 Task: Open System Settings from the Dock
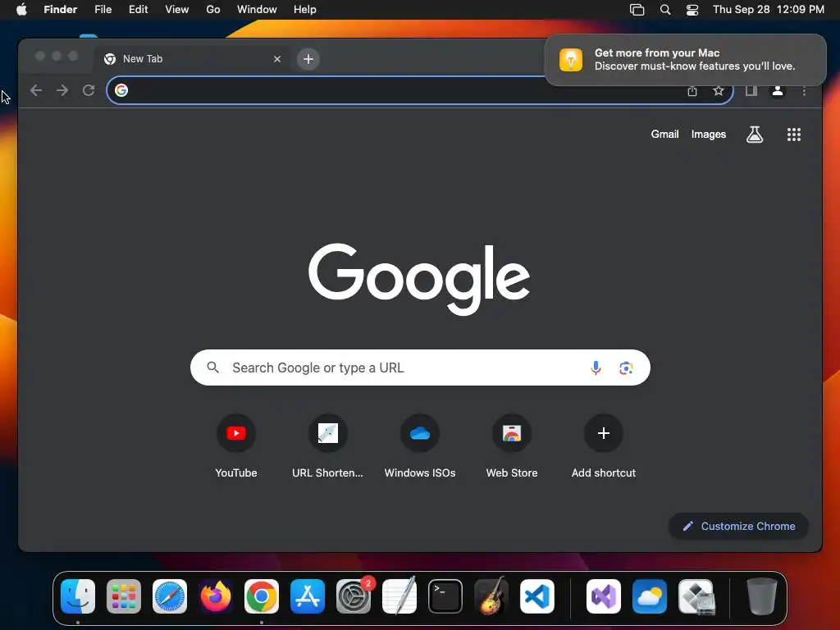354,596
